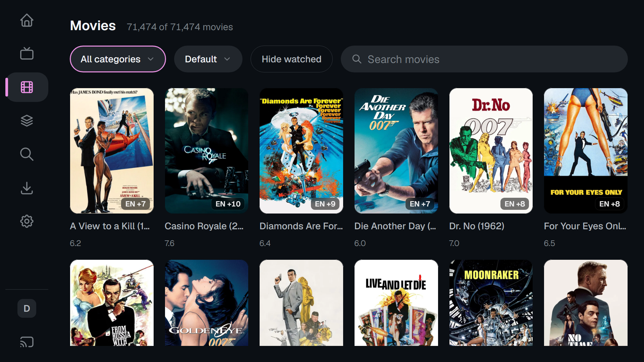Viewport: 644px width, 362px height.
Task: Open the Live TV sidebar icon
Action: point(27,54)
